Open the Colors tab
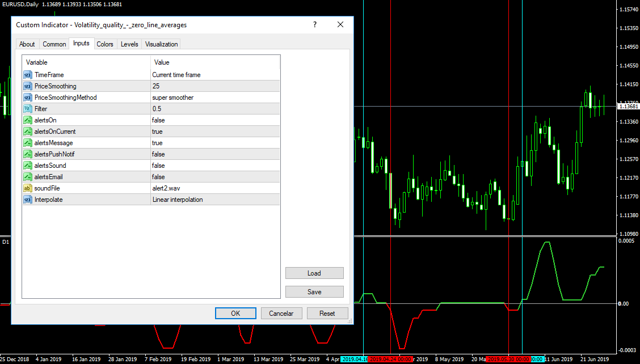 (x=105, y=44)
